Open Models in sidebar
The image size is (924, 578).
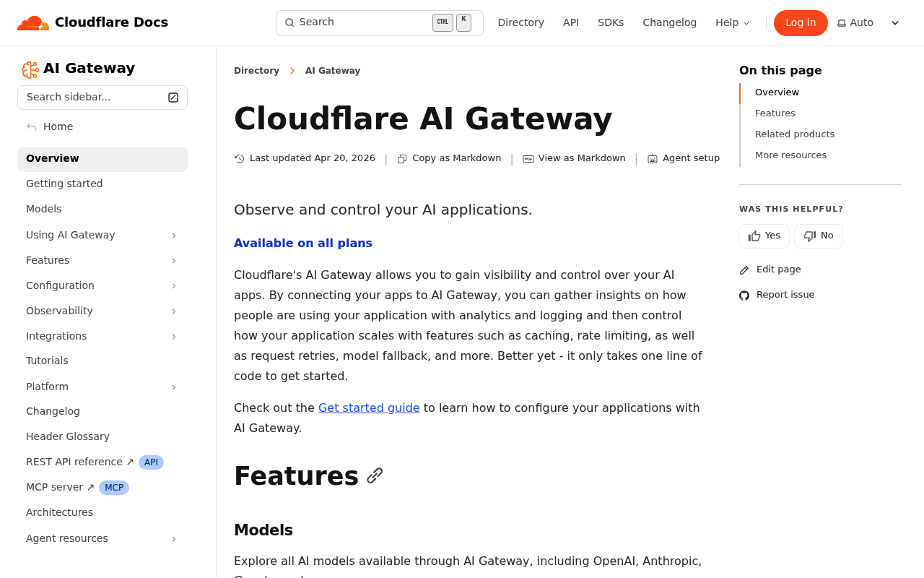(103, 209)
